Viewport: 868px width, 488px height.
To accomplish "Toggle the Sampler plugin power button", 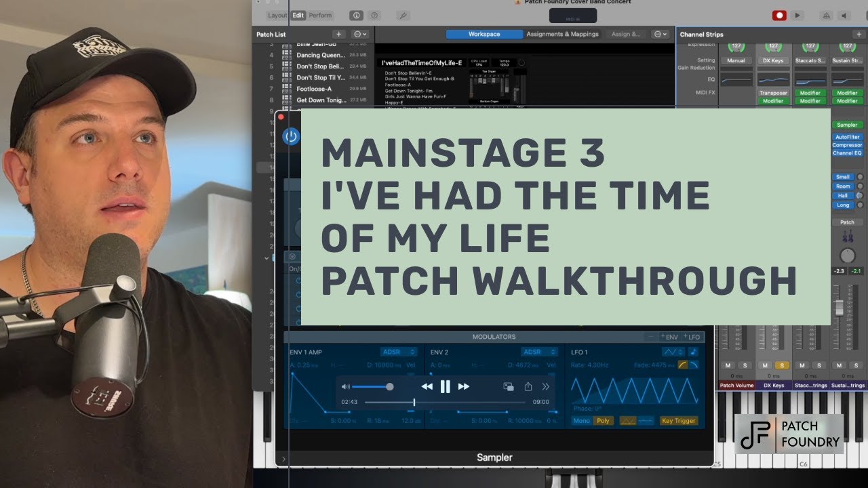I will tap(291, 136).
